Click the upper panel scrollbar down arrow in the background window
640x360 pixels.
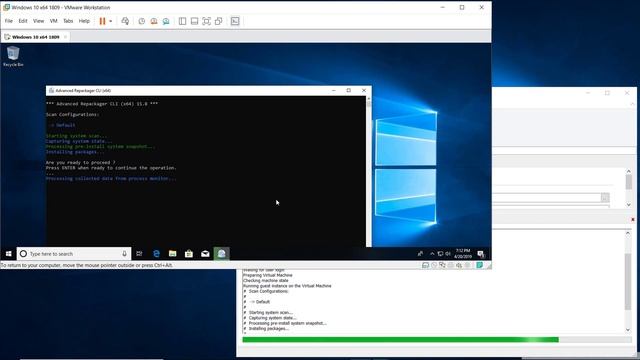click(629, 204)
